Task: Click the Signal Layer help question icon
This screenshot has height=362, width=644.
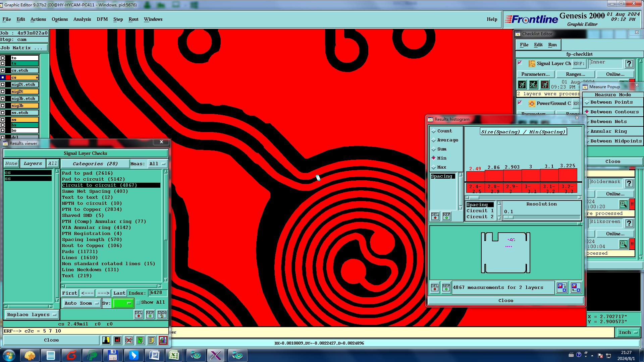Action: tap(629, 64)
